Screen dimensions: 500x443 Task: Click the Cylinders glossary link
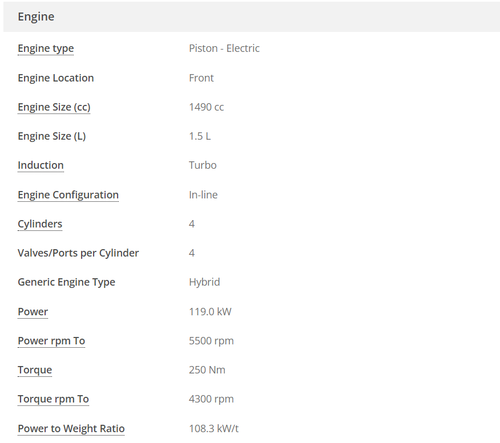40,224
